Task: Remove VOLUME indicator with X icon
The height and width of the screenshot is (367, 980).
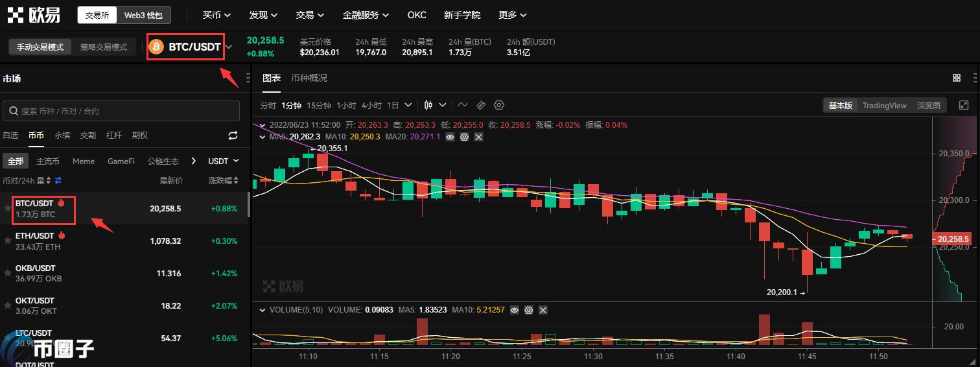Action: point(543,310)
